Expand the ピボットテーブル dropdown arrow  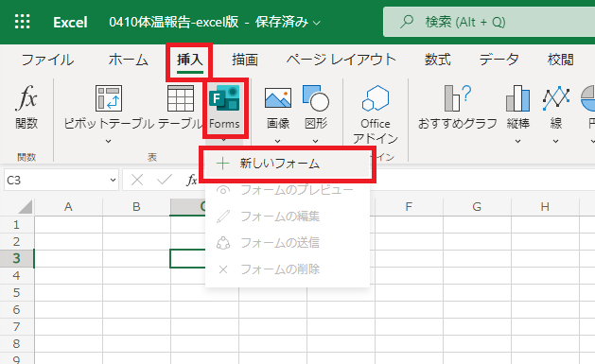(108, 141)
